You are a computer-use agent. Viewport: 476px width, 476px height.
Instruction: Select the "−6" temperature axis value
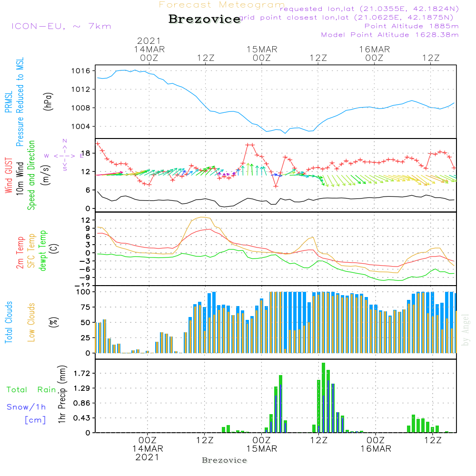(x=85, y=269)
